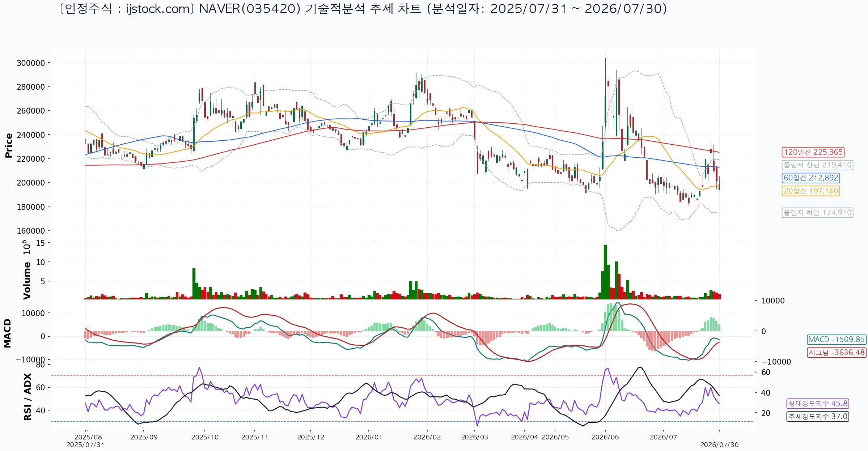The width and height of the screenshot is (868, 451).
Task: Select the "상대강도지수 45.8" RSI label
Action: [818, 403]
